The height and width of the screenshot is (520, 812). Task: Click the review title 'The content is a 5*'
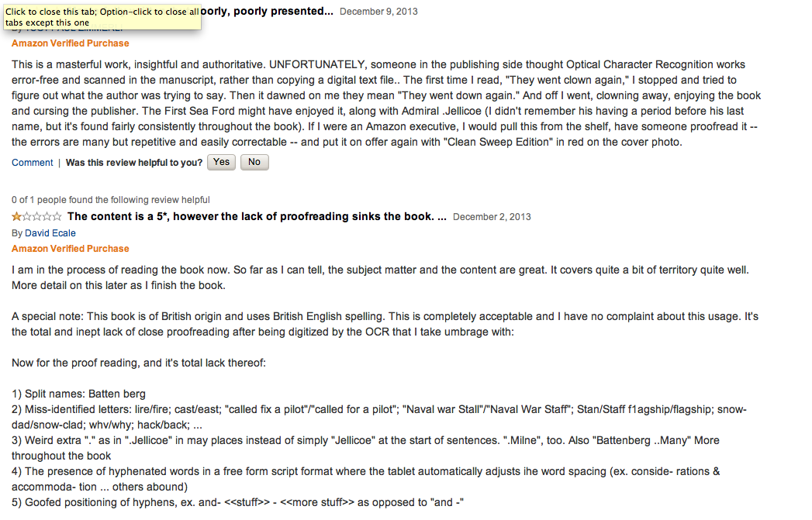coord(257,216)
